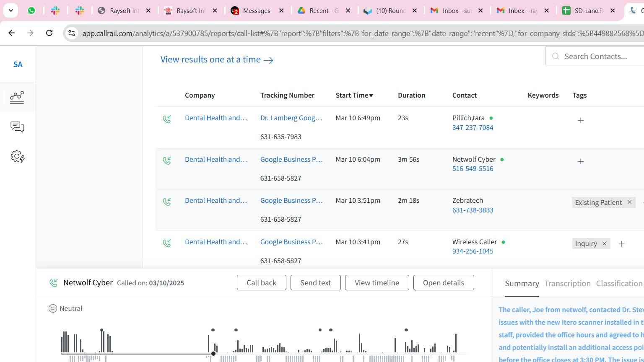The width and height of the screenshot is (644, 362).
Task: Open phone number 347-237-7084 link
Action: click(473, 128)
